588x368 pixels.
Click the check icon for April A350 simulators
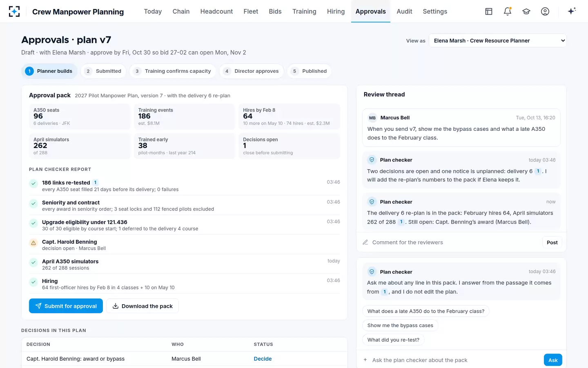point(33,263)
